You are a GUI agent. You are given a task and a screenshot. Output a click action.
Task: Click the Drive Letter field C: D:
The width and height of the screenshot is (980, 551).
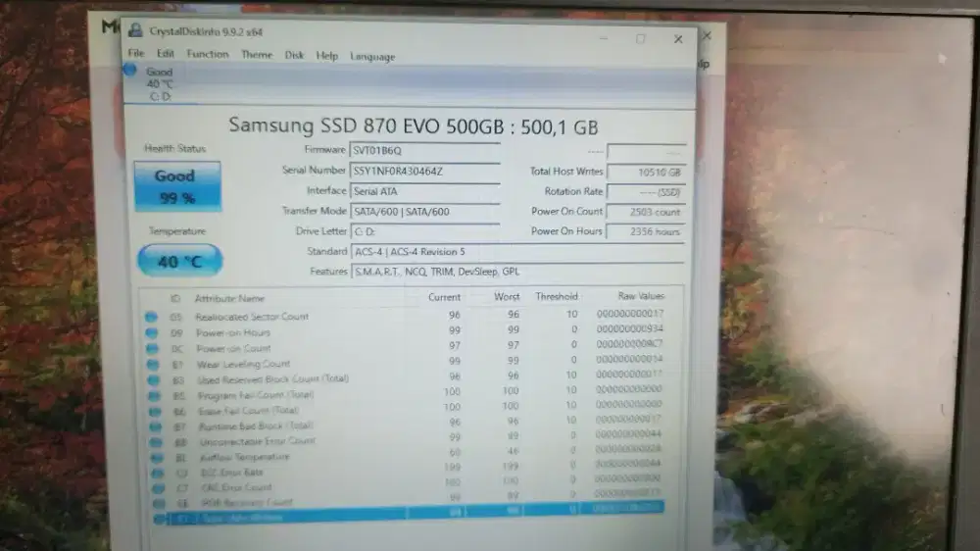click(x=424, y=232)
